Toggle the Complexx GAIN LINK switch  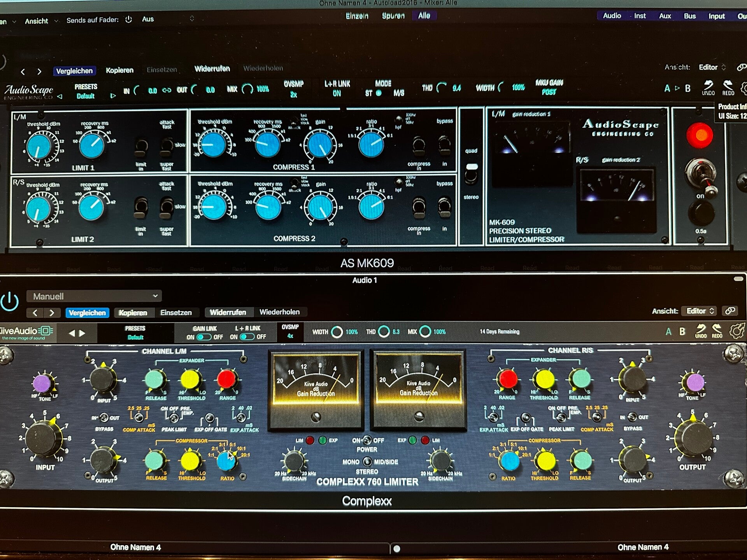click(x=204, y=337)
